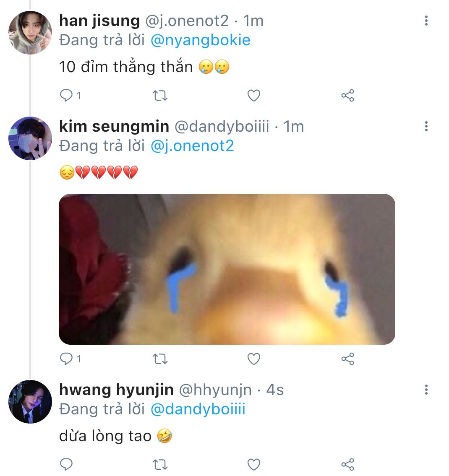Like kim seungmin's crying duck tweet
This screenshot has width=449, height=476.
(253, 359)
